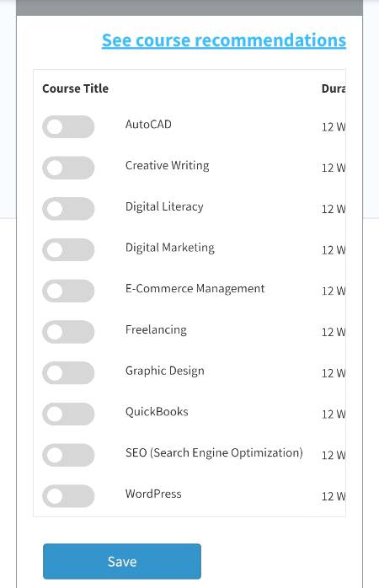Turn on the Creative Writing toggle
The height and width of the screenshot is (588, 379).
[68, 168]
